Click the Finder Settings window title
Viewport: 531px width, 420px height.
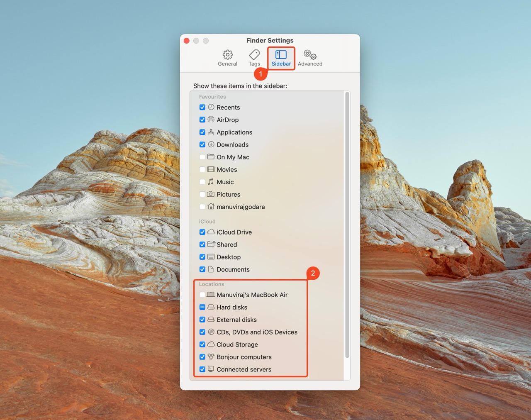coord(270,40)
